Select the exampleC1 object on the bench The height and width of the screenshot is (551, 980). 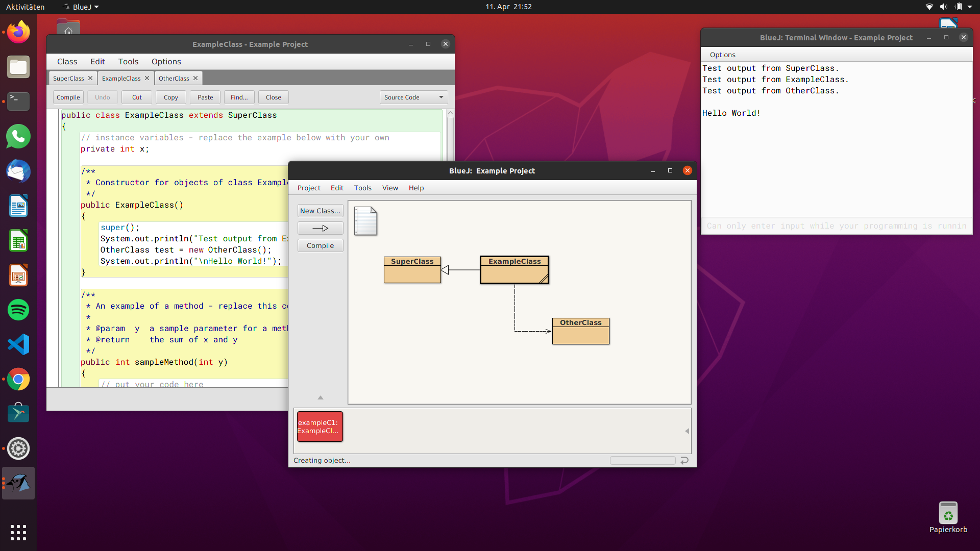[x=320, y=427]
